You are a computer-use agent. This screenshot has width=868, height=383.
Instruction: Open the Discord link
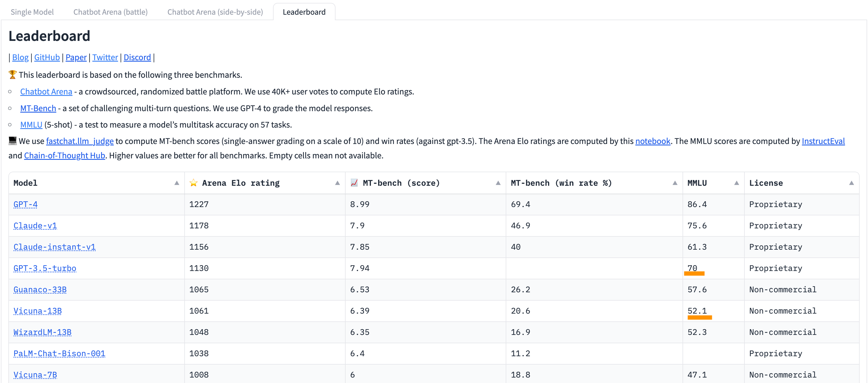[x=137, y=57]
